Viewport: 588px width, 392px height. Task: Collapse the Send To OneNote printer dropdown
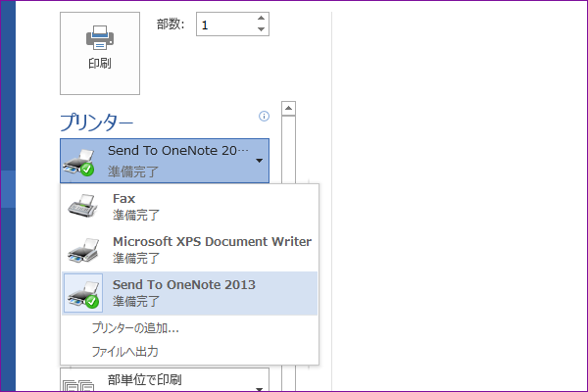coord(165,161)
